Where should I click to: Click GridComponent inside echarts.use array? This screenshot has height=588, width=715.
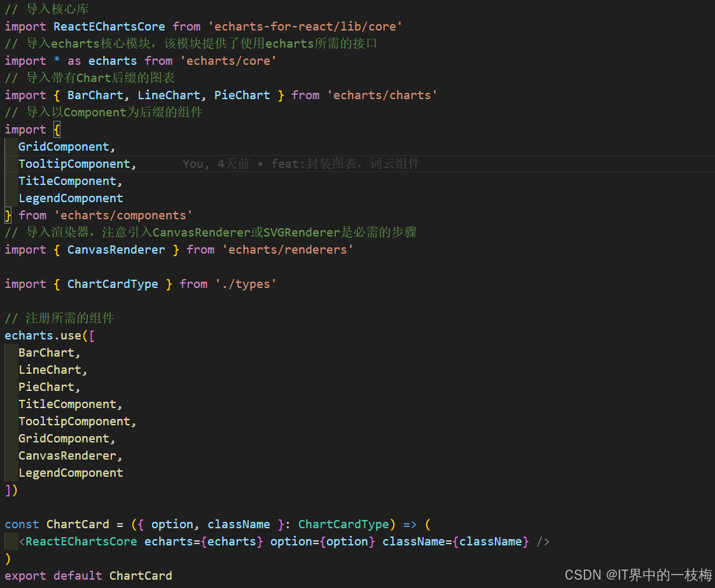click(64, 439)
